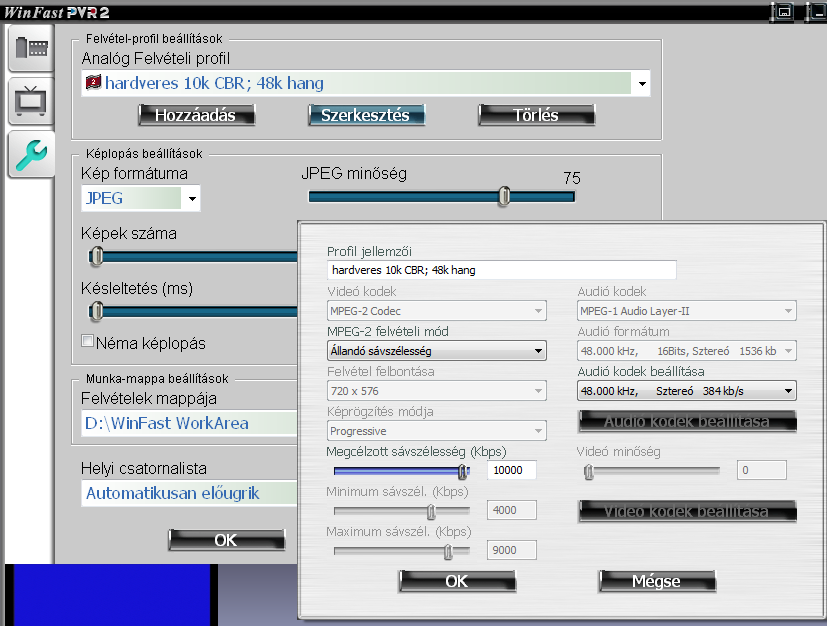Click the Szerkesztés button
This screenshot has height=626, width=827.
tap(366, 115)
